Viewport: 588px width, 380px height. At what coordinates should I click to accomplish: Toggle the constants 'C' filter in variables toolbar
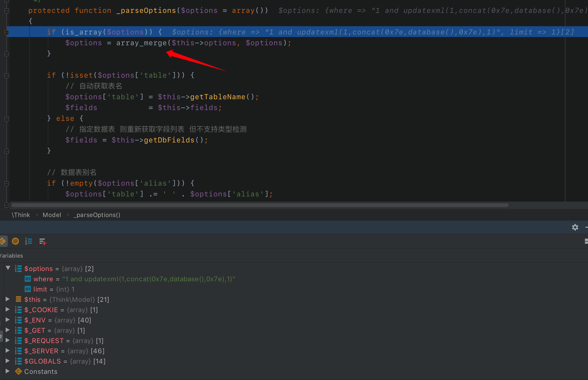(x=3, y=241)
